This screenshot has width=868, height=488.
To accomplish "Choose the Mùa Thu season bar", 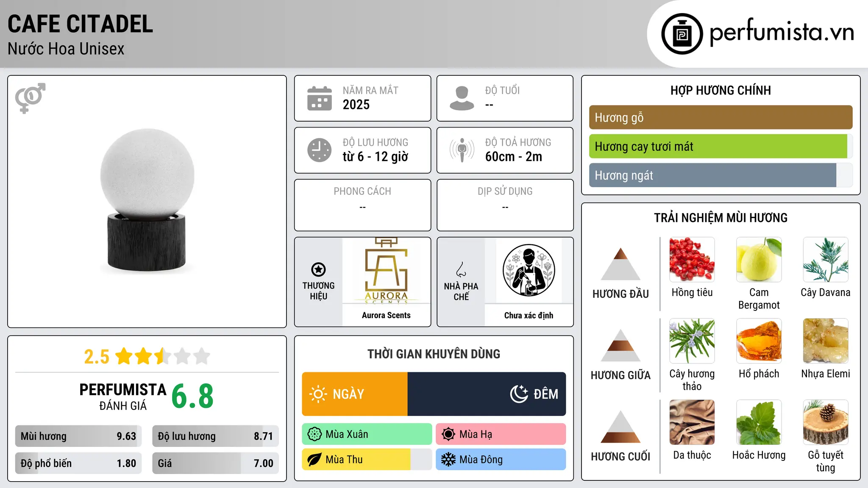I will [367, 460].
